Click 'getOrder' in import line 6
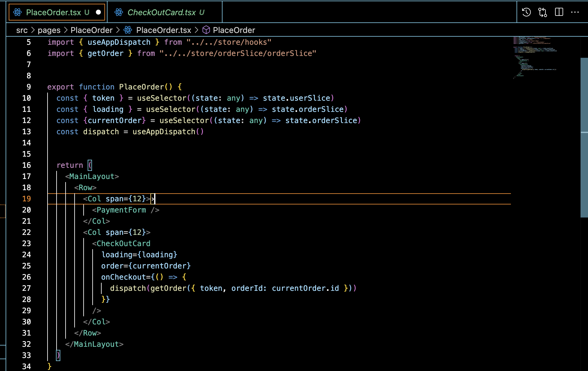Screen dimensions: 588x371 [105, 53]
